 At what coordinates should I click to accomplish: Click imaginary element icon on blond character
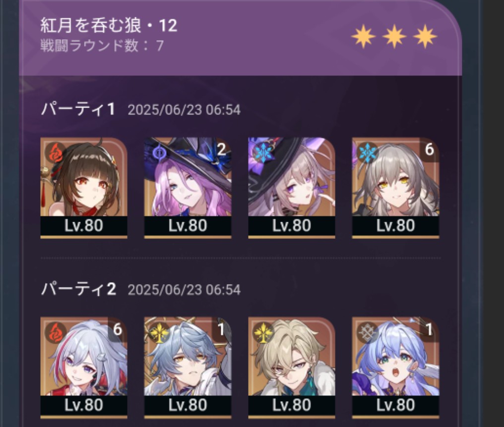tap(263, 332)
